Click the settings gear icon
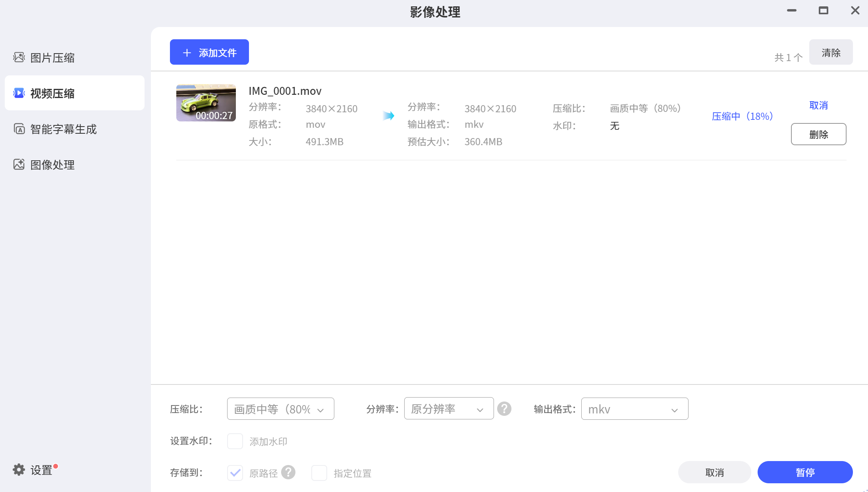The height and width of the screenshot is (492, 868). coord(19,470)
